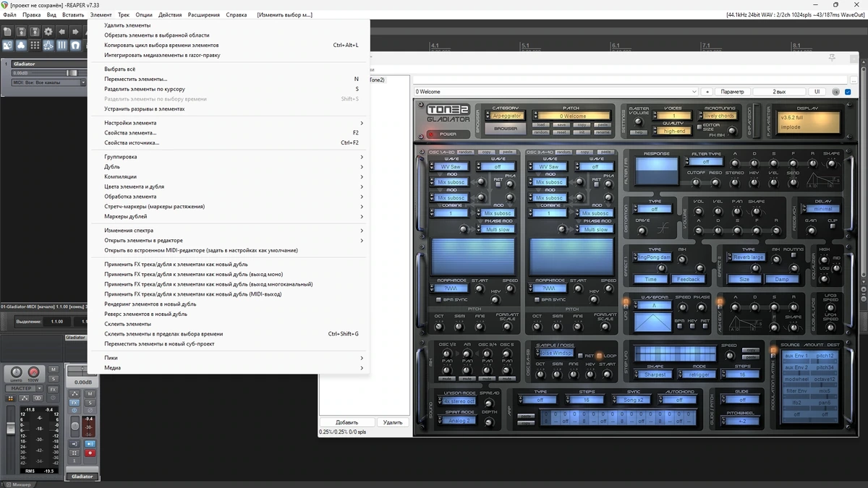Click the master track FX button
Viewport: 868px width, 488px height.
[53, 390]
